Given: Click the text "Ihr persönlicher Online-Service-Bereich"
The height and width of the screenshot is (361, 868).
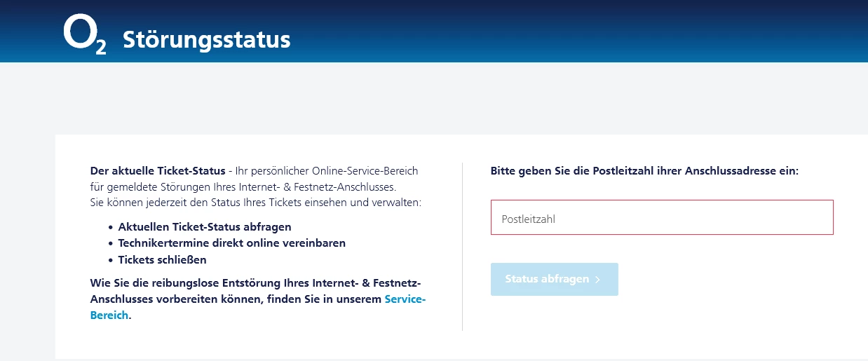Looking at the screenshot, I should point(327,171).
